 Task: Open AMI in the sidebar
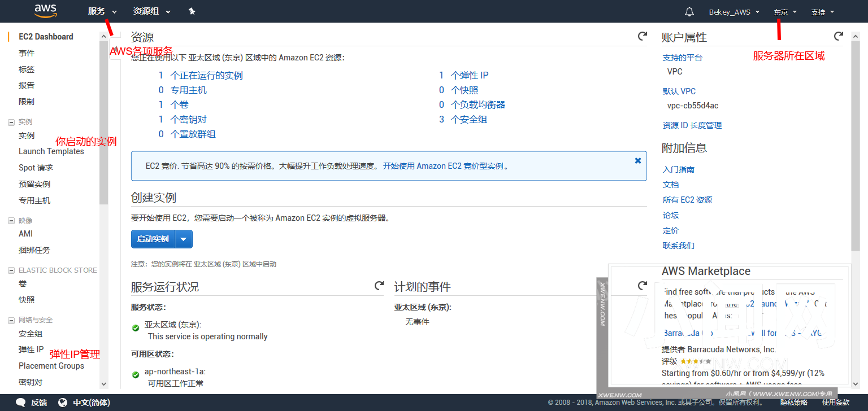pos(25,234)
